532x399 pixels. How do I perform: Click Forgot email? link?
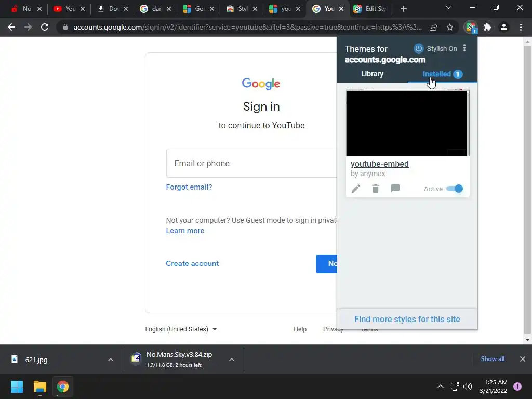click(x=189, y=187)
